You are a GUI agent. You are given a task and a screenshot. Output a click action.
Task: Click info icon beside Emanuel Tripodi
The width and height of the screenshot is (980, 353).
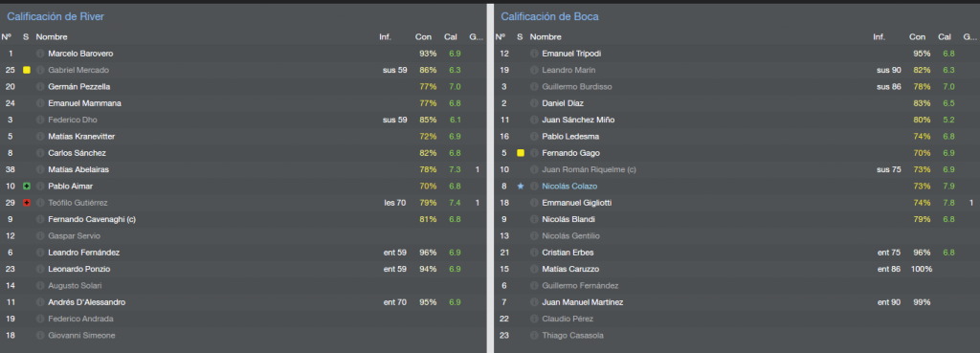pyautogui.click(x=534, y=54)
